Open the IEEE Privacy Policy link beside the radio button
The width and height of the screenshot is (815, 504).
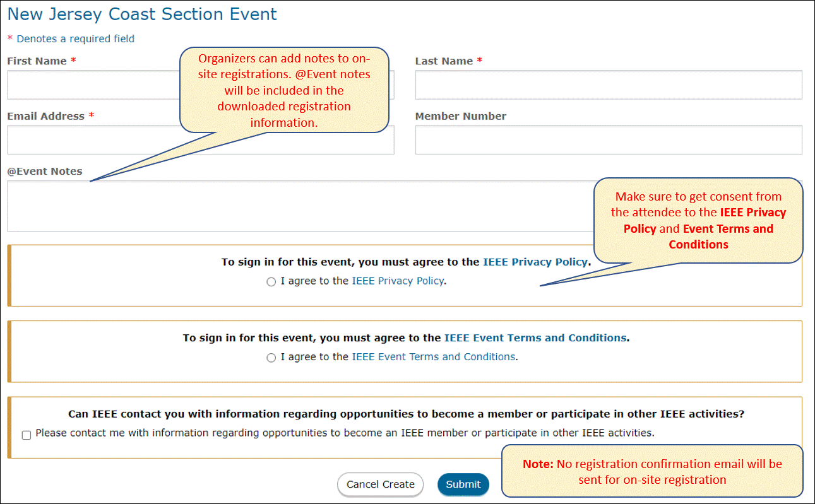(x=398, y=281)
